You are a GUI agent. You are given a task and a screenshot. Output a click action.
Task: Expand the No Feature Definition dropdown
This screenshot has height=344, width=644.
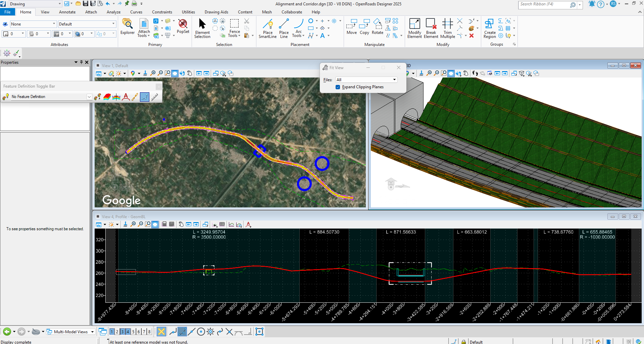(89, 97)
